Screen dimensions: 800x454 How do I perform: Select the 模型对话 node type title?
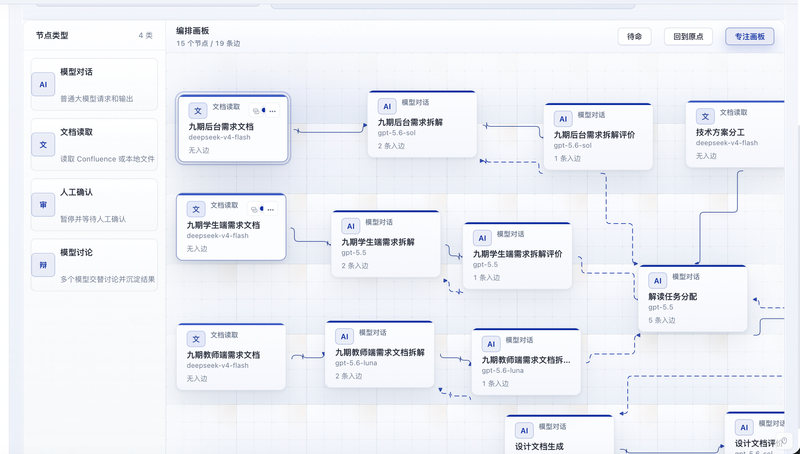(x=77, y=72)
